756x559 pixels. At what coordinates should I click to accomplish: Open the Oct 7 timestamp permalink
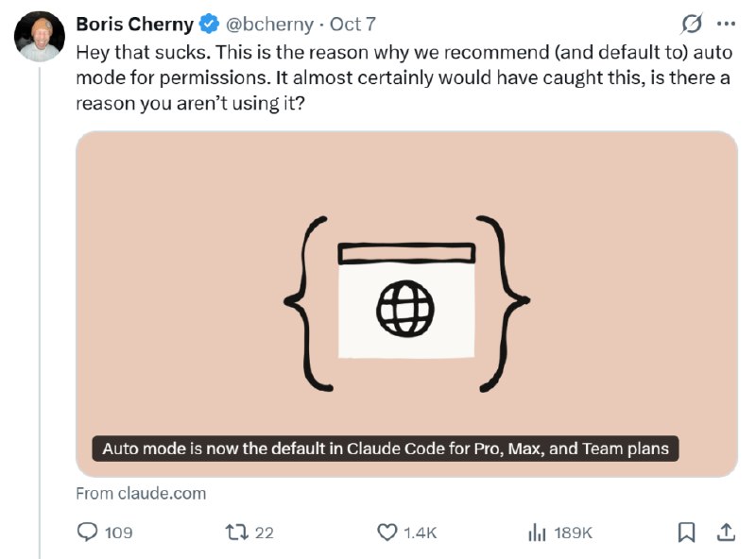[352, 25]
